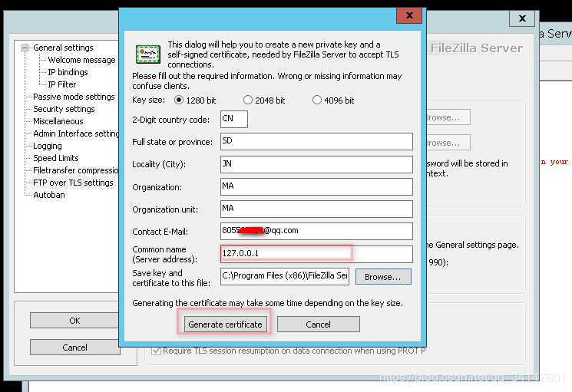Select Autoban in options tree
The width and height of the screenshot is (572, 392).
(49, 195)
